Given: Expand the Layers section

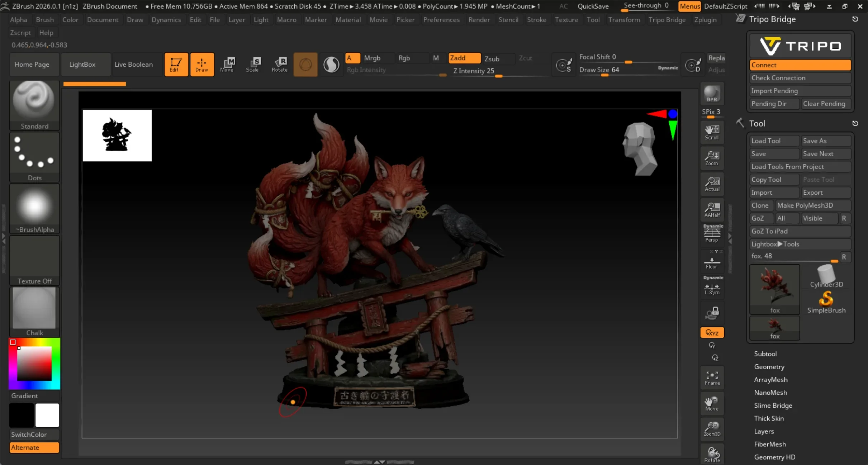Looking at the screenshot, I should 764,431.
